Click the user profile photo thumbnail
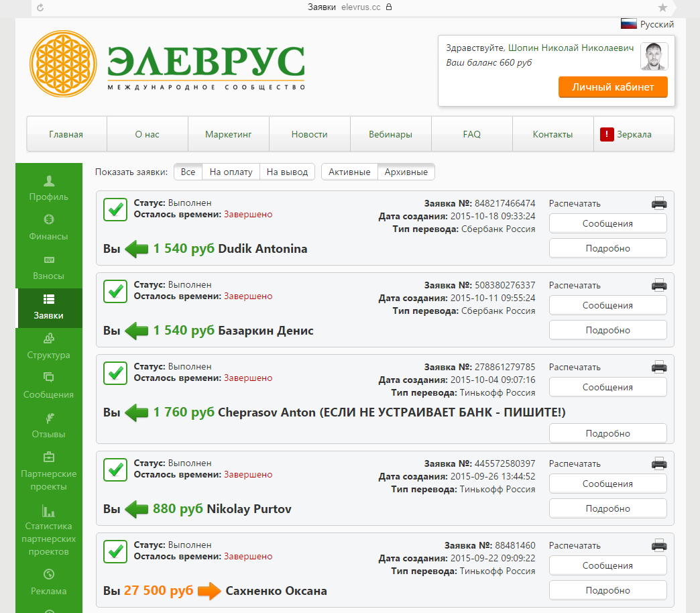Screen dimensions: 700x613 654,56
